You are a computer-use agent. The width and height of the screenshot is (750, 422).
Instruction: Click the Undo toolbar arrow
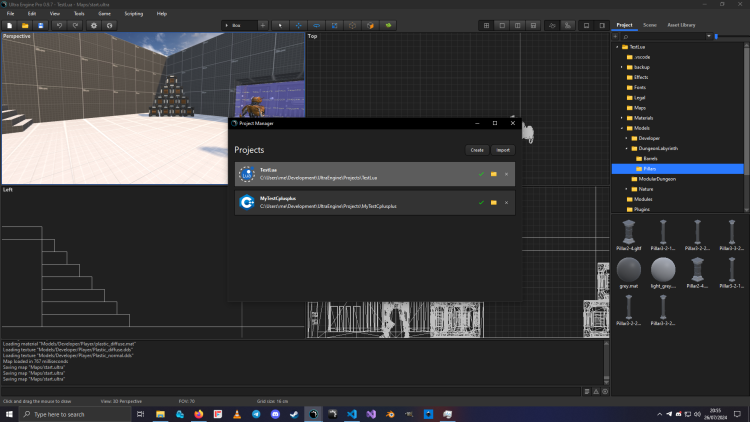59,25
